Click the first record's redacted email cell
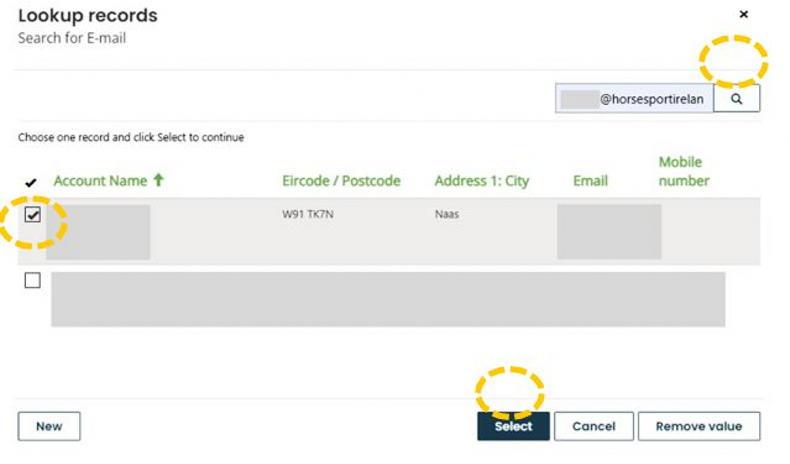 (608, 231)
